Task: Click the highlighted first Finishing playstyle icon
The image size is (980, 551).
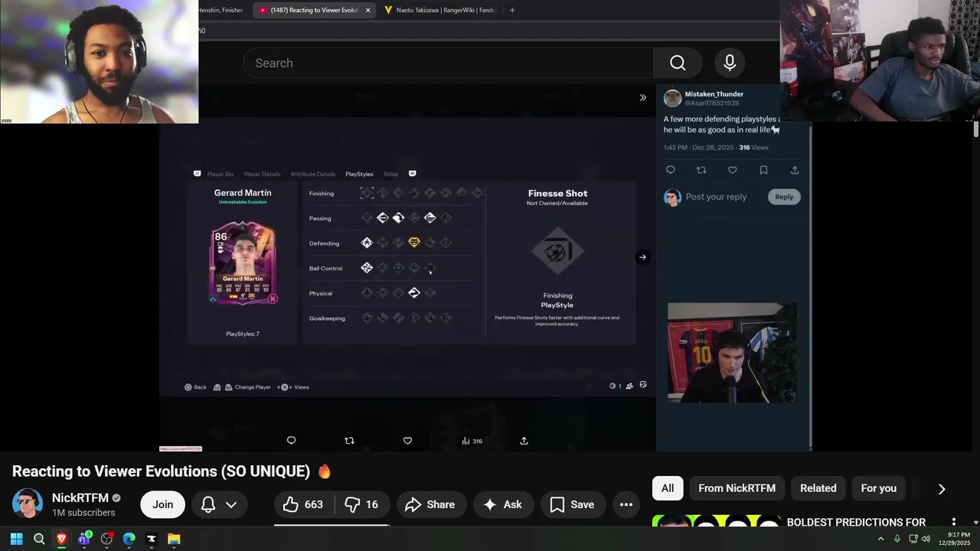Action: coord(367,193)
